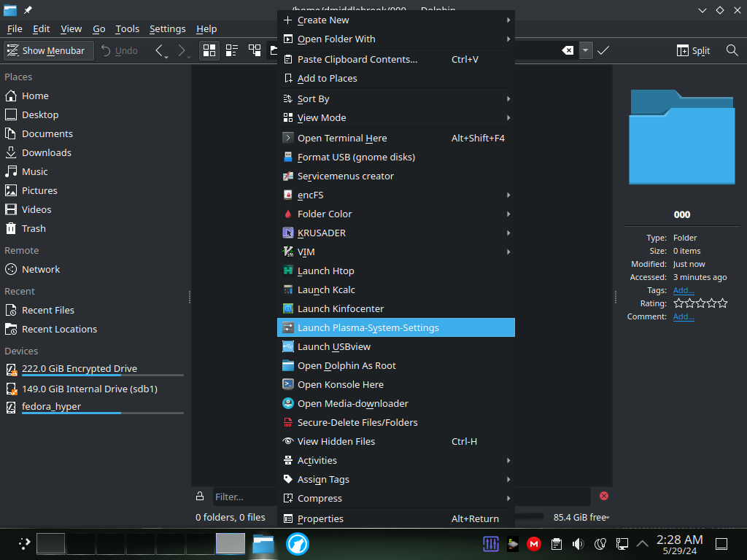Click Add link next to Comment
Viewport: 747px width, 560px height.
coord(683,316)
